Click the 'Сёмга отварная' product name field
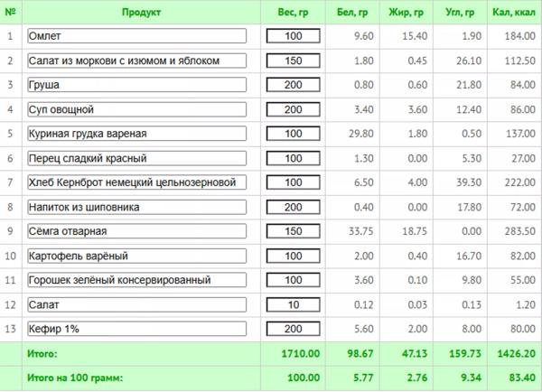Screen dimensions: 542x392 point(136,231)
